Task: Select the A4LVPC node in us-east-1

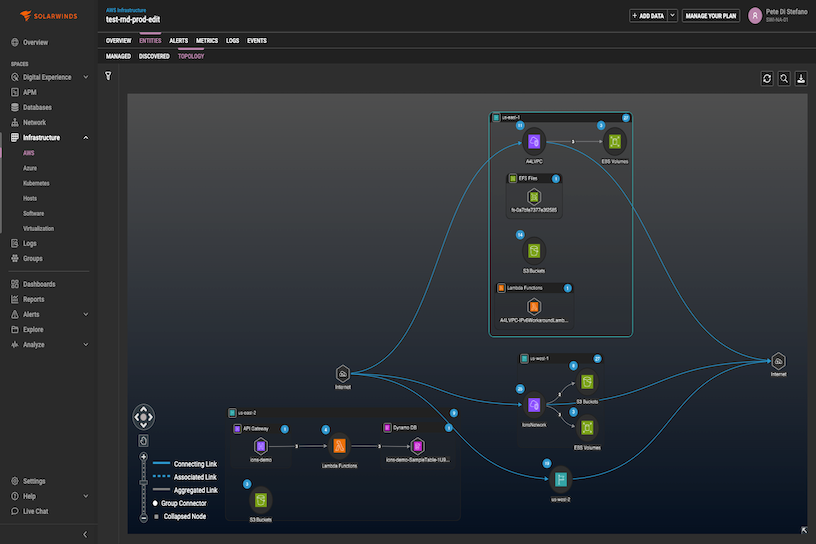Action: pos(534,141)
